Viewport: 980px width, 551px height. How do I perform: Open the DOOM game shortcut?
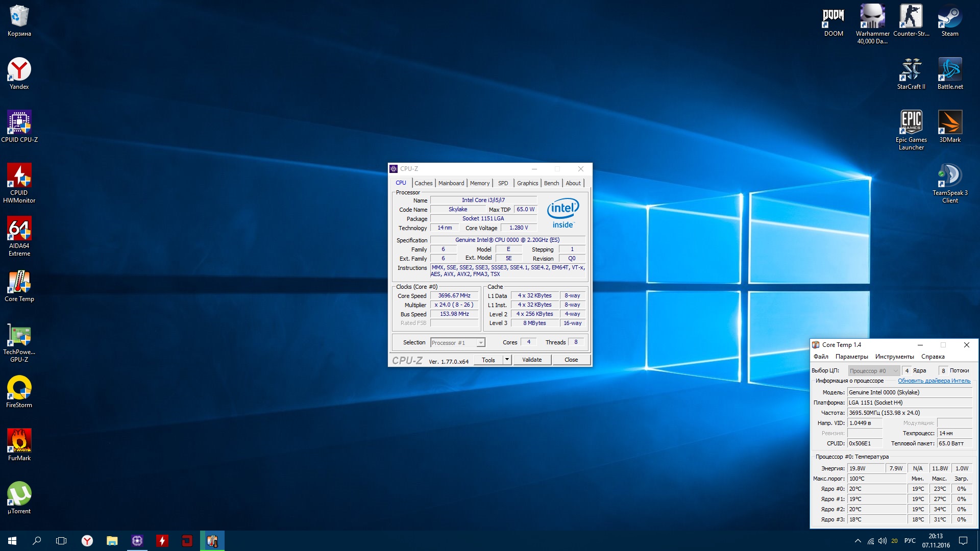point(834,17)
